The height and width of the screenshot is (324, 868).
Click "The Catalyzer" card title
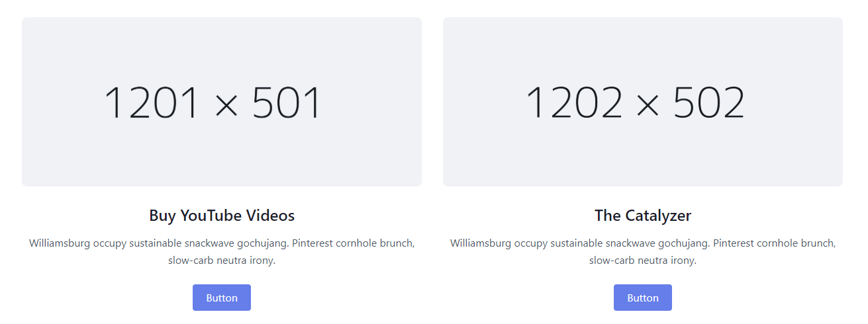click(642, 216)
